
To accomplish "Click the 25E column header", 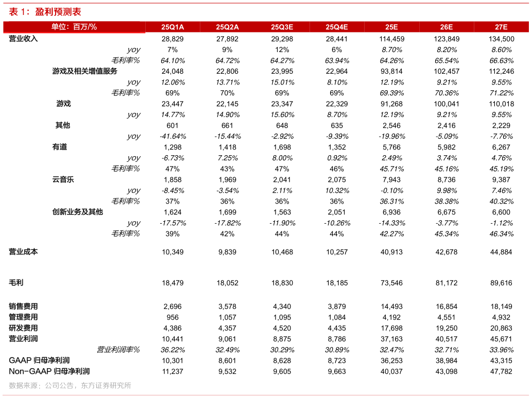I will coord(391,27).
